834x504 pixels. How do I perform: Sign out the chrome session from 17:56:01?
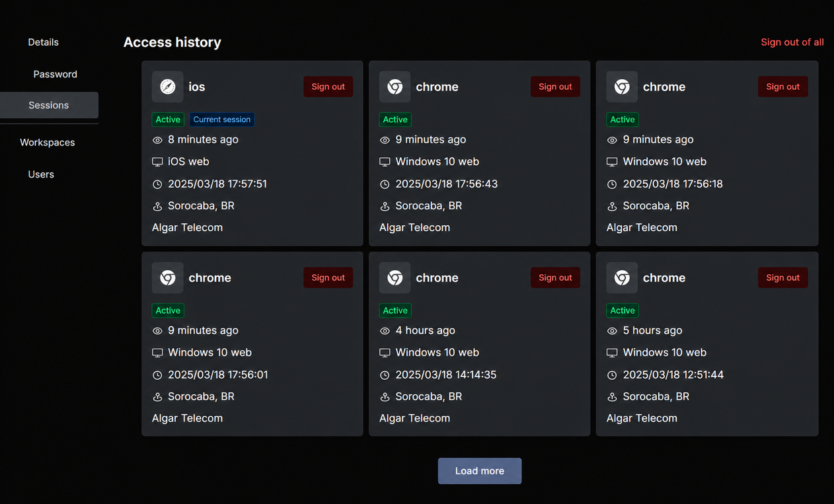(x=328, y=277)
